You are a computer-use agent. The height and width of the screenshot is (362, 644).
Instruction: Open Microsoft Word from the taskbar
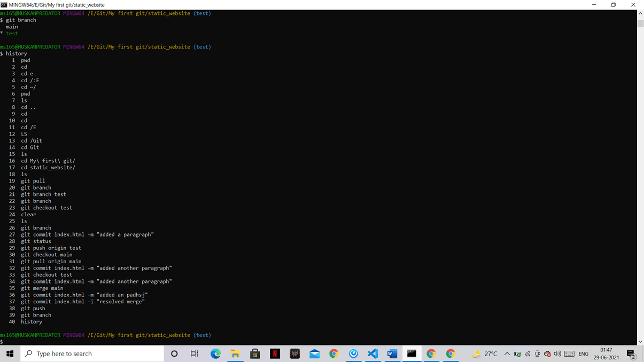[392, 353]
